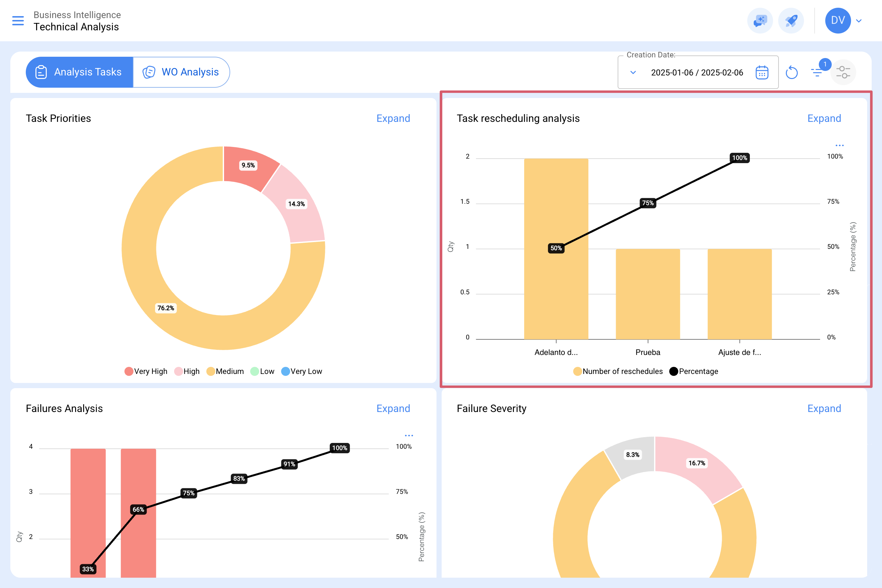Switch to the WO Analysis tab

[x=181, y=72]
